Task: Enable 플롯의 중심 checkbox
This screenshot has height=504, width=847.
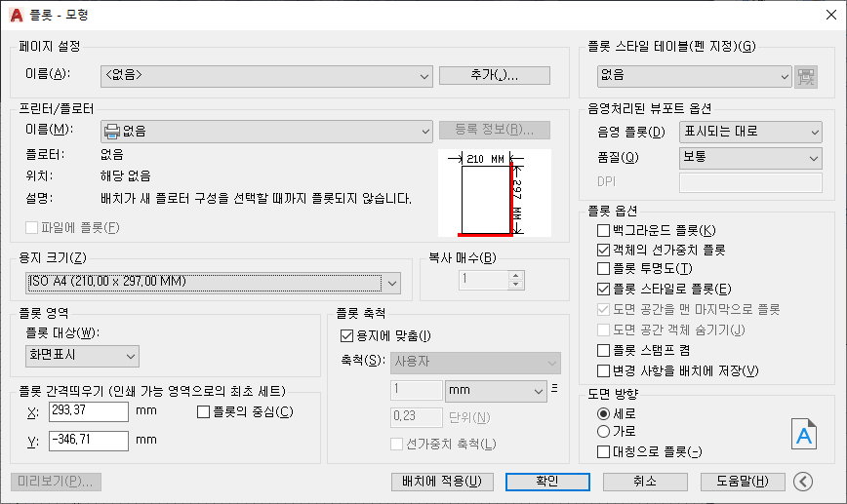Action: pyautogui.click(x=203, y=411)
